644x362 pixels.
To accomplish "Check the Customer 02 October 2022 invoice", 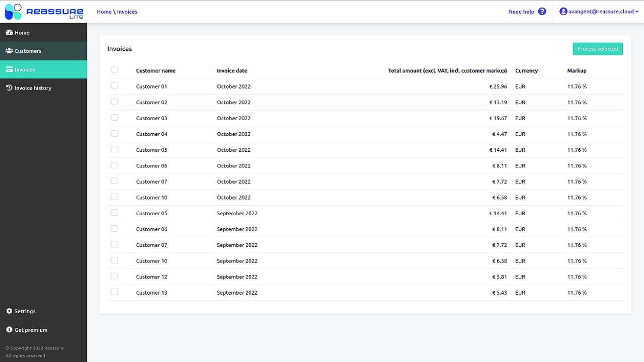I will point(114,102).
